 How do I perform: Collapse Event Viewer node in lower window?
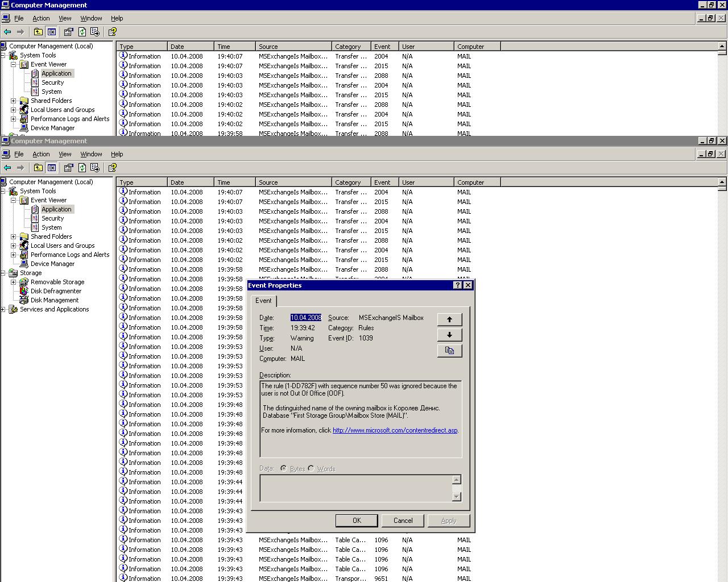pos(14,200)
